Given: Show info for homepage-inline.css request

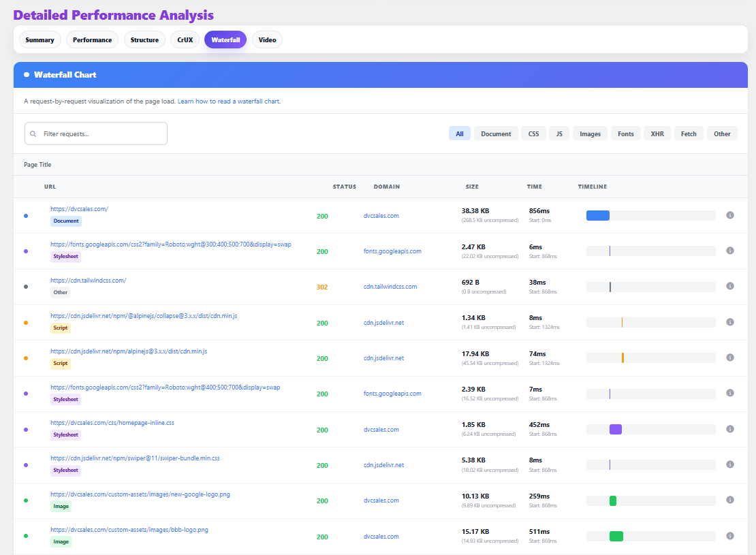Looking at the screenshot, I should click(x=730, y=429).
